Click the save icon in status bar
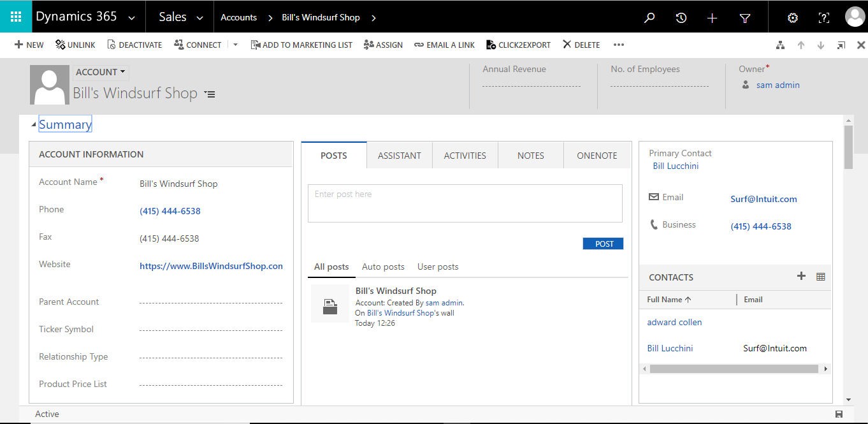Image resolution: width=868 pixels, height=424 pixels. point(839,414)
